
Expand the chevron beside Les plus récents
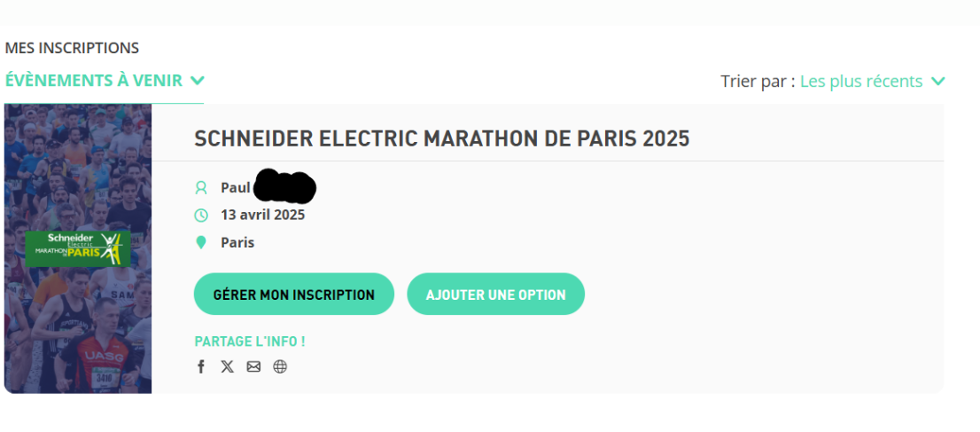pos(938,82)
